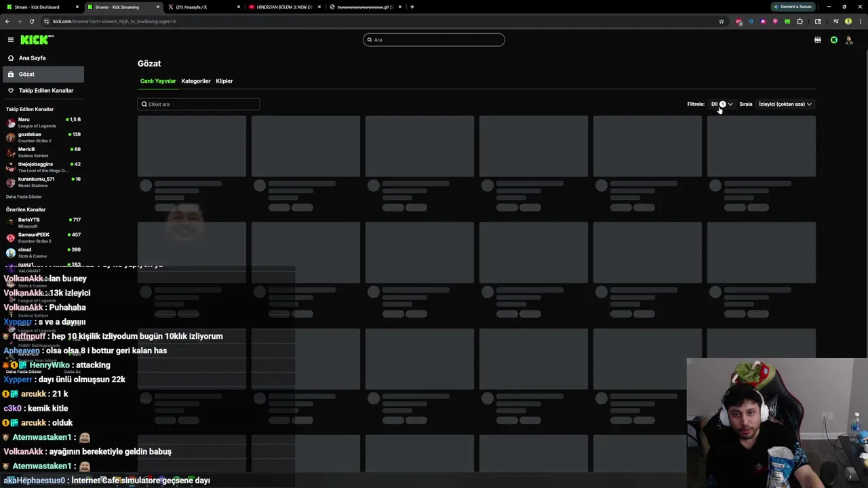Screen dimensions: 868x488
Task: Click the Chrome profile avatar icon
Action: point(848,21)
